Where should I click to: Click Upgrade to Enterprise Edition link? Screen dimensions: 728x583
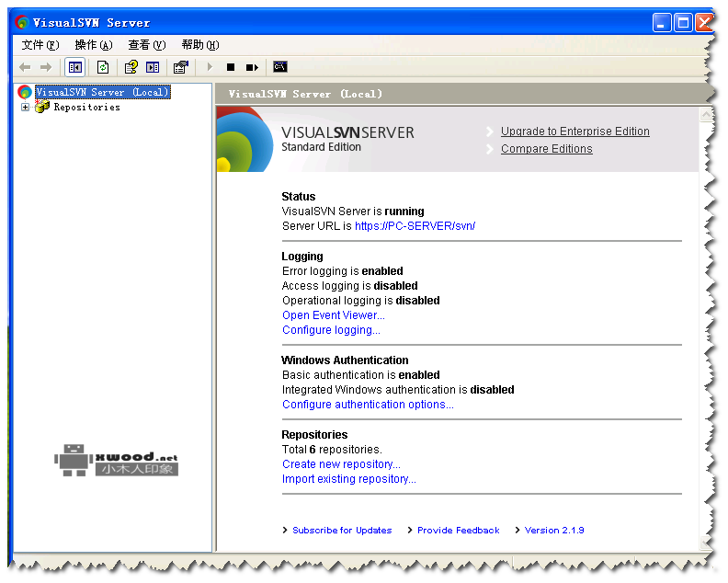click(x=574, y=131)
